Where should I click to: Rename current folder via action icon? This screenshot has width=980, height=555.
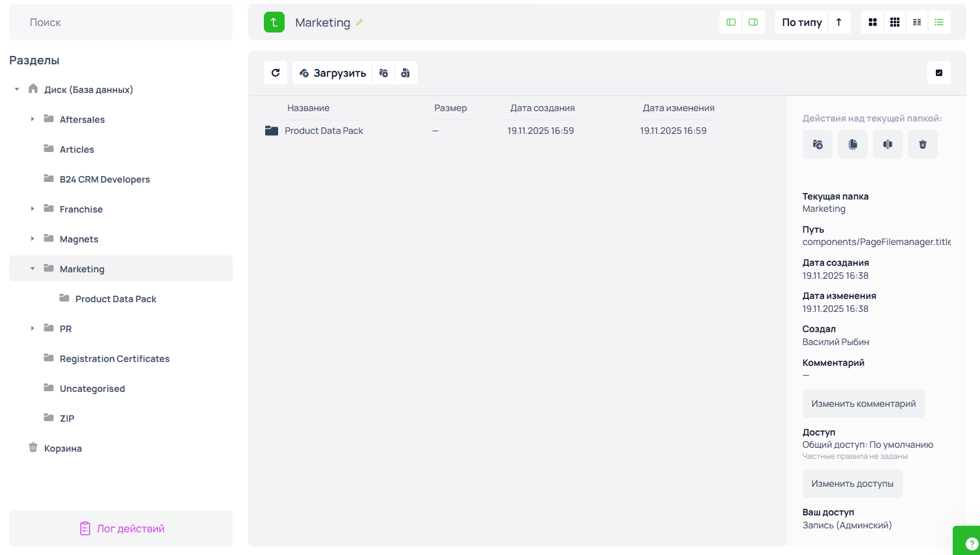point(888,144)
